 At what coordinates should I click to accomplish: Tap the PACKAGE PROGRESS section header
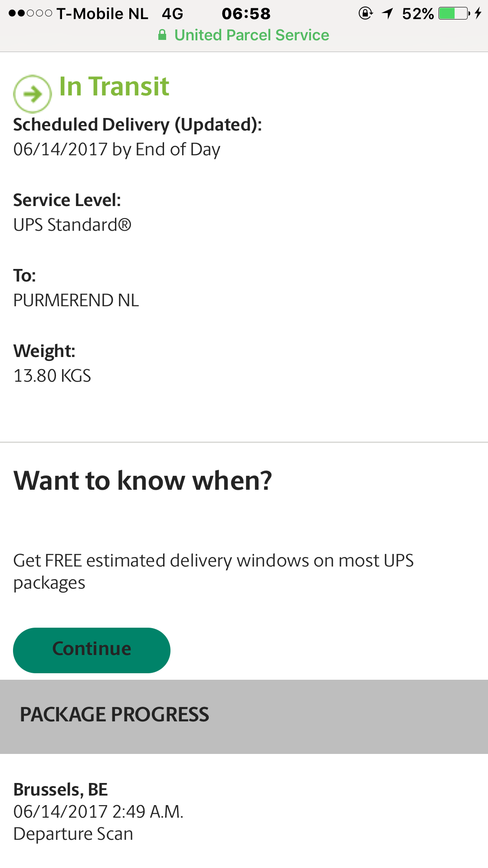[115, 715]
